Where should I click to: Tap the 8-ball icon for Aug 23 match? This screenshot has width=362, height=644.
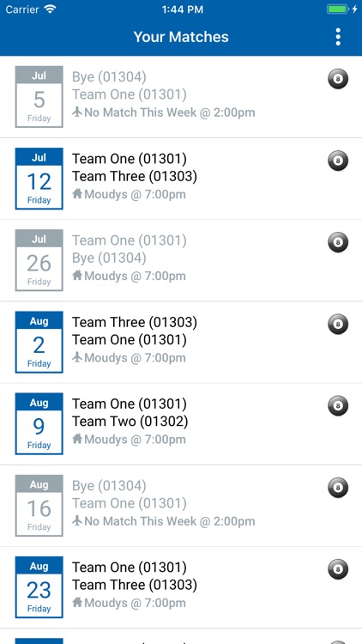click(x=338, y=569)
